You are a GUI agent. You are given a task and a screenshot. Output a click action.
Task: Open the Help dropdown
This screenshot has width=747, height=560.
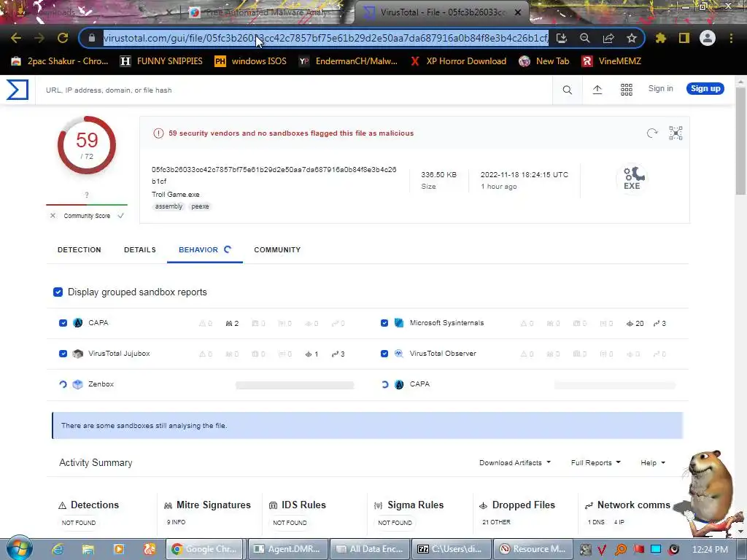[653, 462]
